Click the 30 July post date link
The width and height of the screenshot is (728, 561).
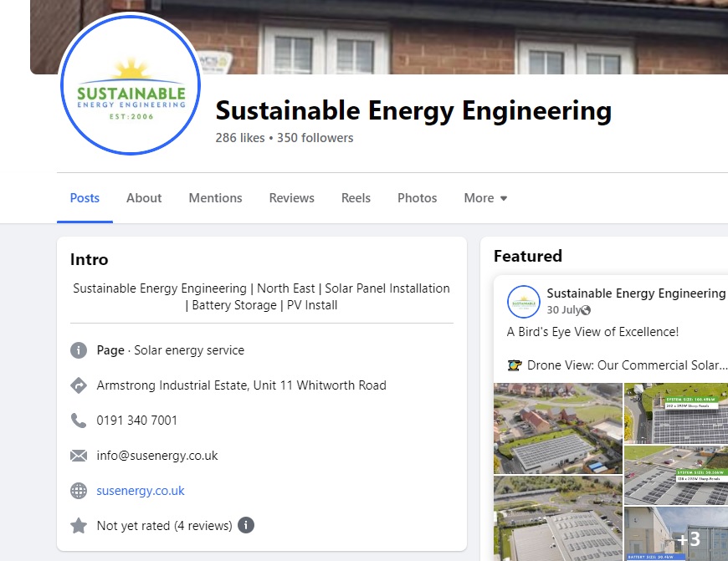tap(563, 310)
